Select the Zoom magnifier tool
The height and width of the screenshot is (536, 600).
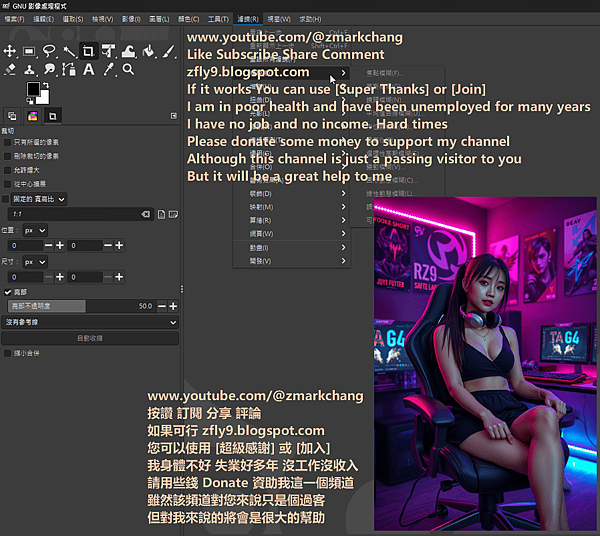click(128, 70)
